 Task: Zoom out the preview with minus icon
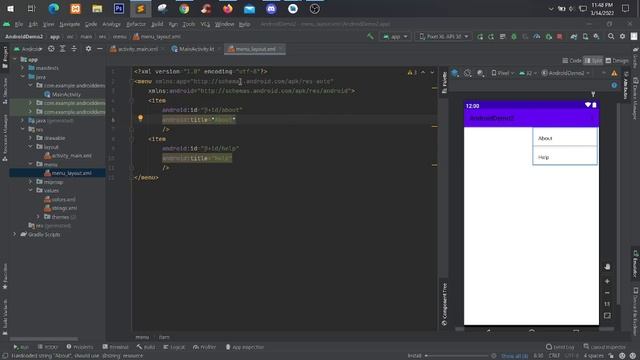click(607, 293)
